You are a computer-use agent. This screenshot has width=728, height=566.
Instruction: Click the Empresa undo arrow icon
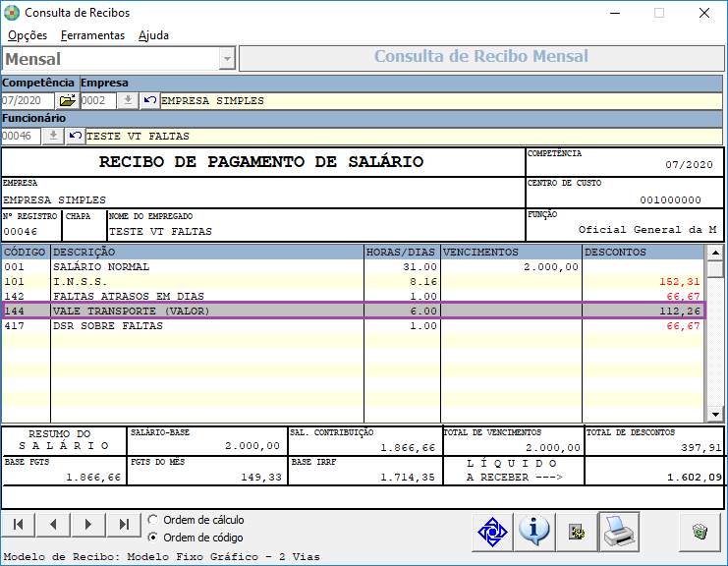tap(149, 100)
